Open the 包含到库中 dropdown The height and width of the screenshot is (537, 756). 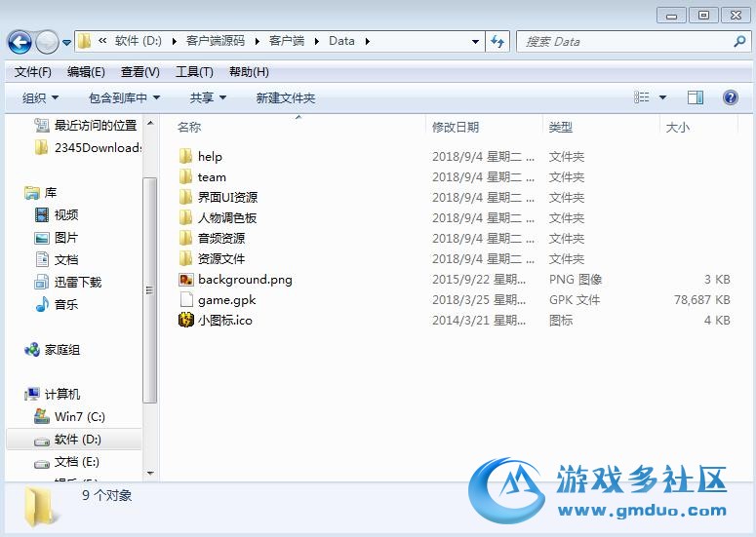[x=125, y=98]
